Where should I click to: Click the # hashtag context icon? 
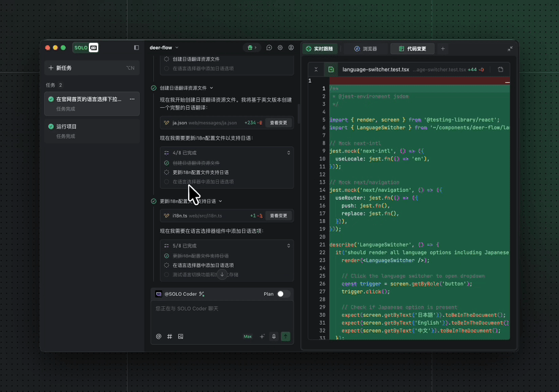coord(170,336)
